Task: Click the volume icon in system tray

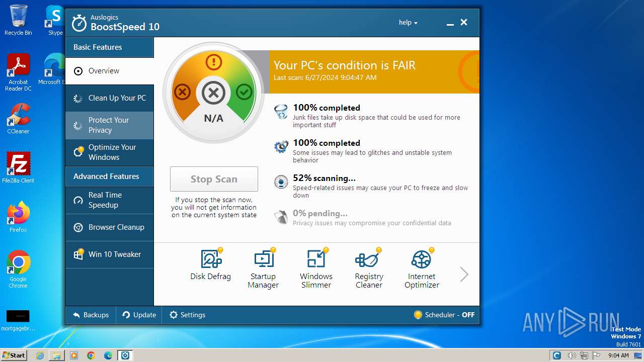Action: click(x=572, y=355)
